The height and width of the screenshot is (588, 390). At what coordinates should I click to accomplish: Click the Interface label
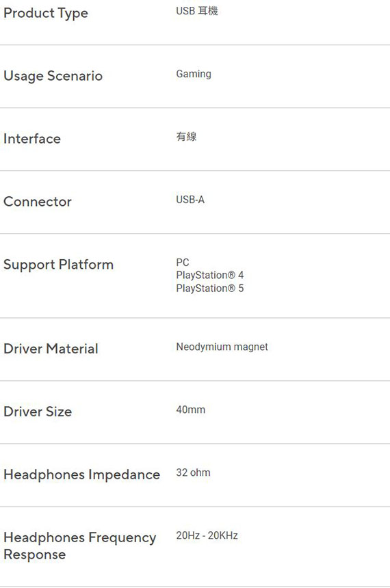point(32,139)
